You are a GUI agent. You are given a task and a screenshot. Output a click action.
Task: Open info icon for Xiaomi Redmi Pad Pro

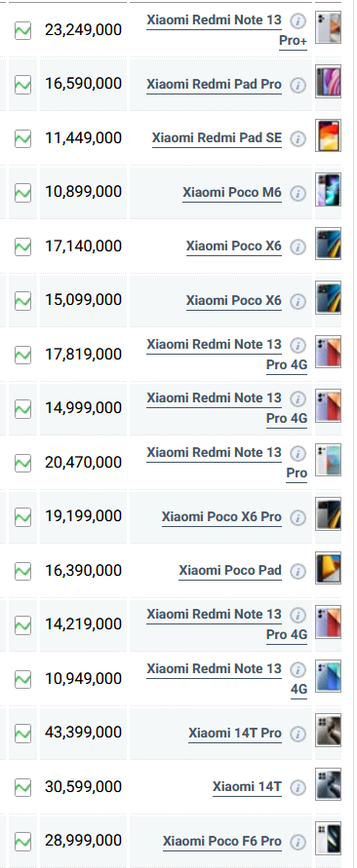[298, 86]
